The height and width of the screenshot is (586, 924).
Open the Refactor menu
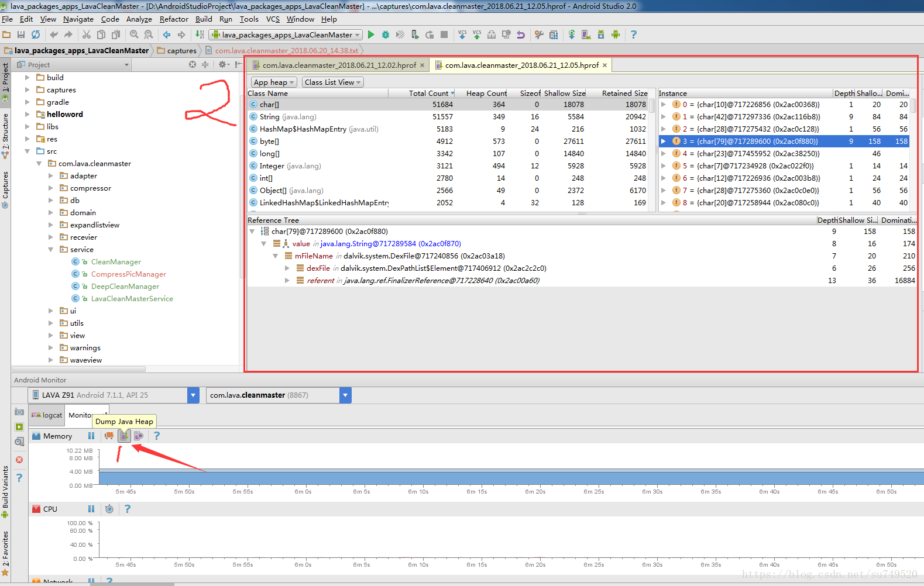pyautogui.click(x=174, y=19)
